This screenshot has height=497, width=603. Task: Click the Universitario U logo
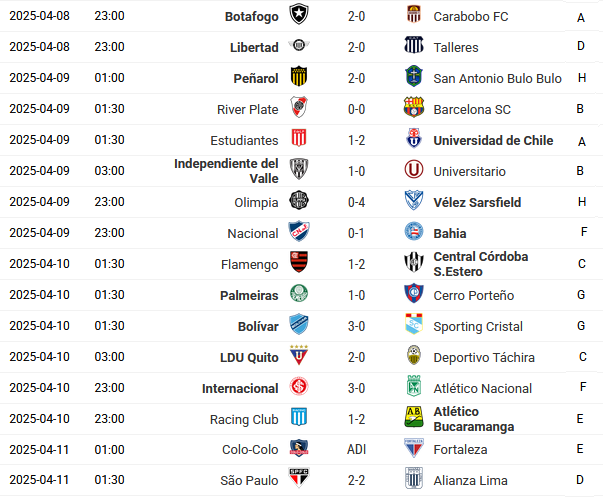[x=414, y=169]
